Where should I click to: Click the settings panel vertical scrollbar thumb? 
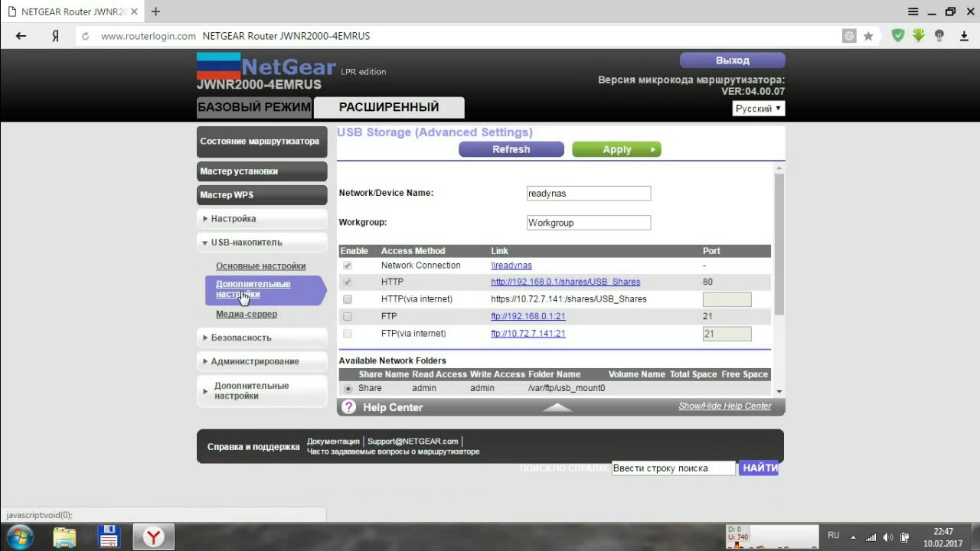click(x=779, y=243)
